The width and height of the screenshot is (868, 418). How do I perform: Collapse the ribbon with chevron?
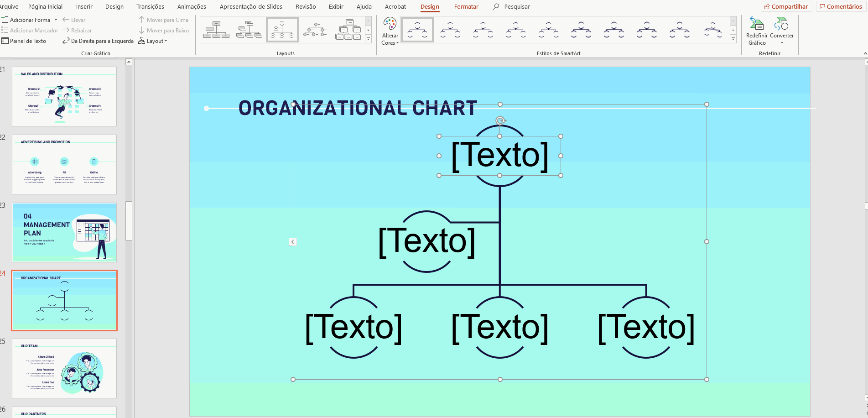865,53
